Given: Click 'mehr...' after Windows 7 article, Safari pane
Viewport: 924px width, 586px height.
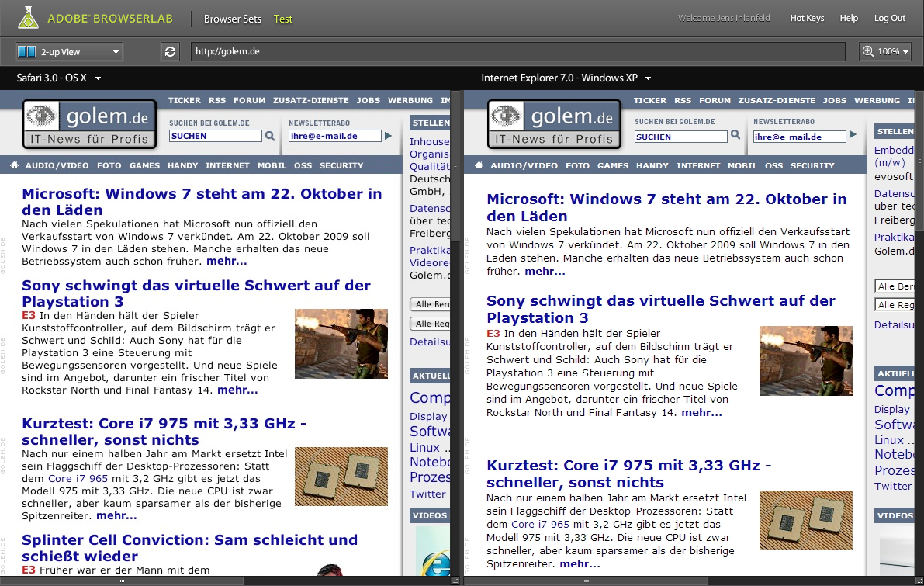Looking at the screenshot, I should [227, 261].
